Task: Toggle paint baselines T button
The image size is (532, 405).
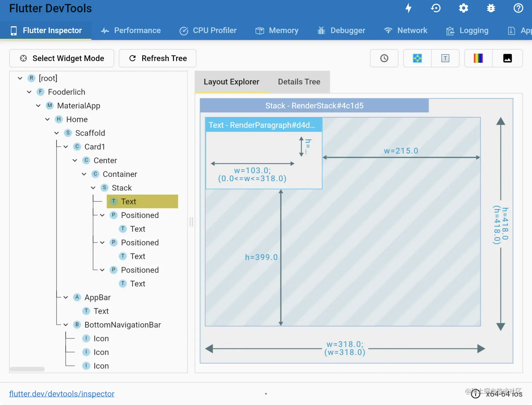Action: [x=445, y=58]
